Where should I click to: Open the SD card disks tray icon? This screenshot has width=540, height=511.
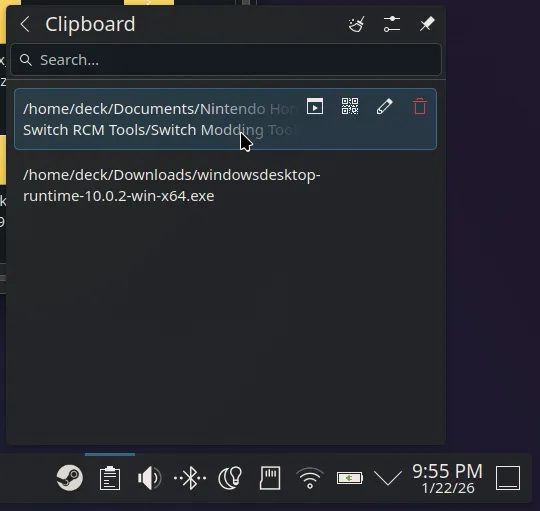[x=270, y=478]
